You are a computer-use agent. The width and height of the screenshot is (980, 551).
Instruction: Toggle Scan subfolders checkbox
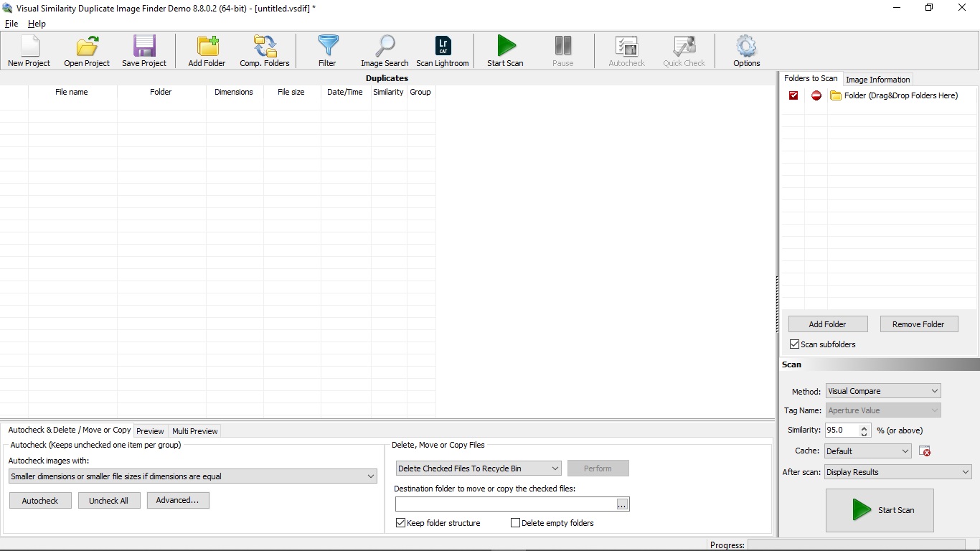[x=794, y=344]
